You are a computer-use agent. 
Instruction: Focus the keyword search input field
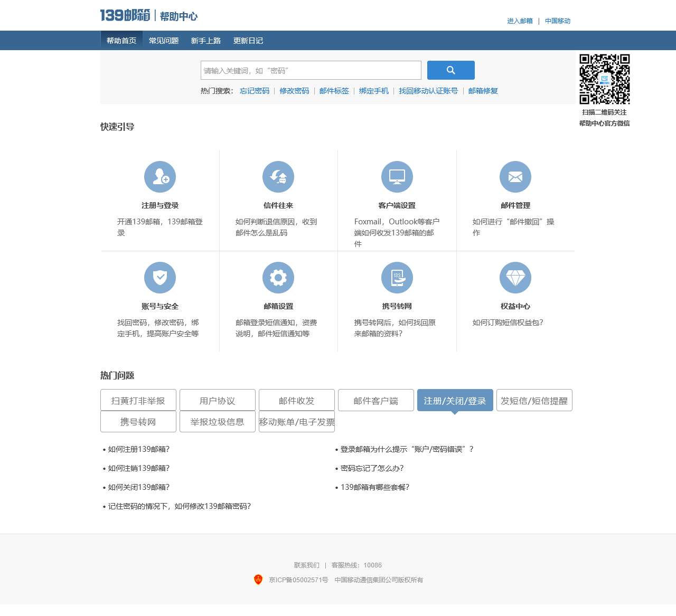(x=311, y=70)
